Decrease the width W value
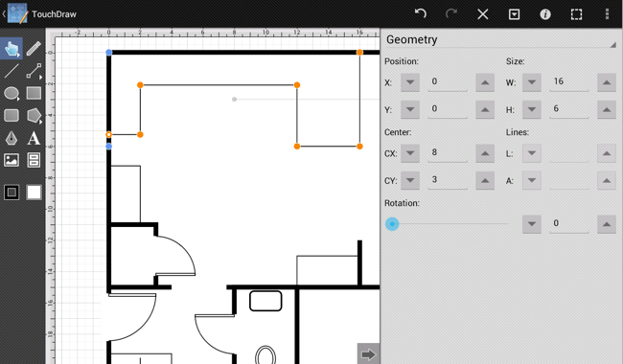This screenshot has height=364, width=623. tap(532, 82)
